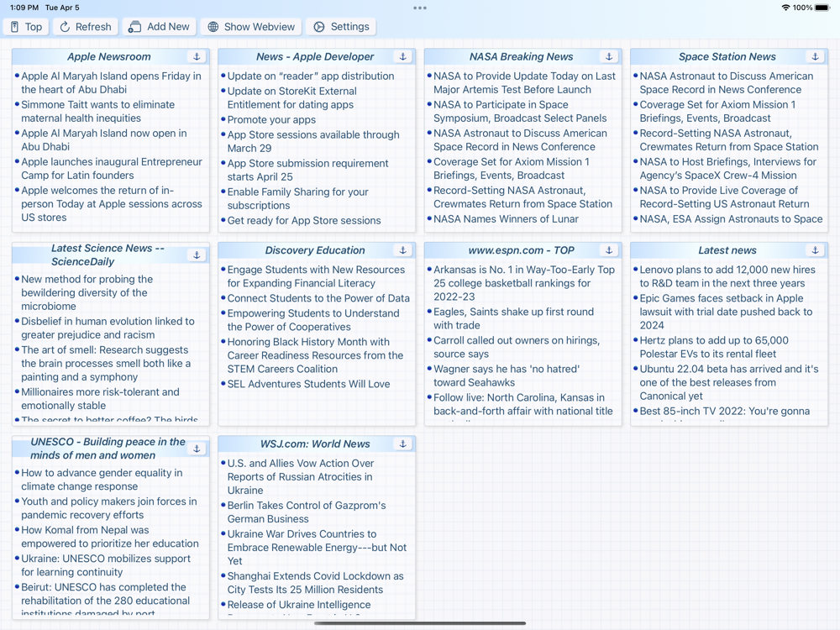Tap the Top button in toolbar
This screenshot has height=630, width=840.
click(26, 27)
